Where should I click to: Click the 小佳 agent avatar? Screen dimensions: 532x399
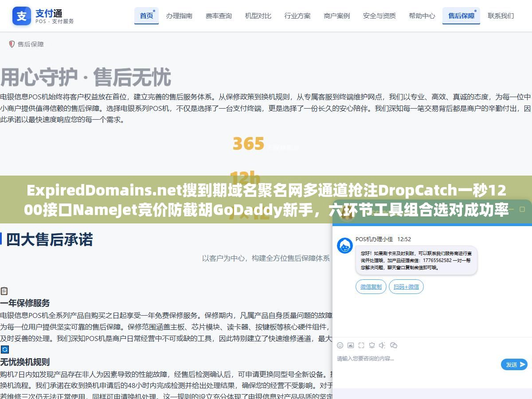click(345, 246)
